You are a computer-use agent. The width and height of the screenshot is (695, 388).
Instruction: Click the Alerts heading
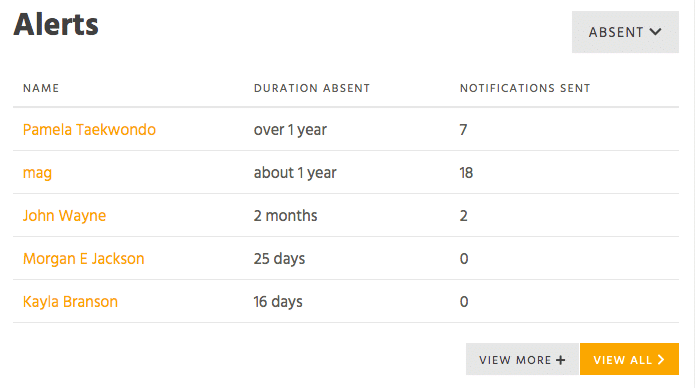(56, 24)
